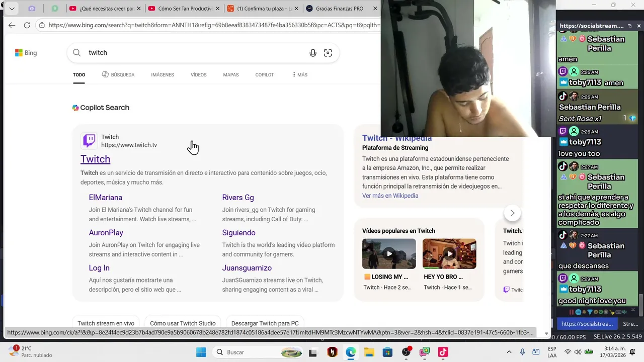
Task: Advance the card carousel with right arrow
Action: click(512, 213)
